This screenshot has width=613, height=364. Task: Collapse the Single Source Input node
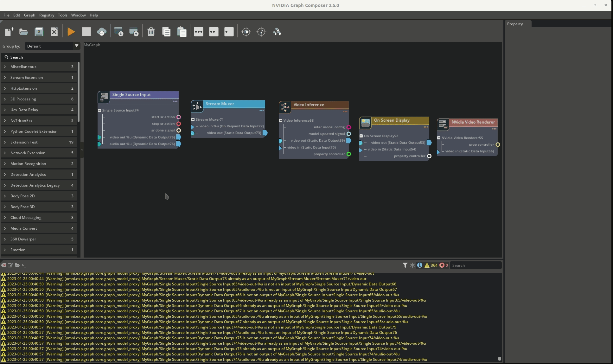click(x=99, y=110)
